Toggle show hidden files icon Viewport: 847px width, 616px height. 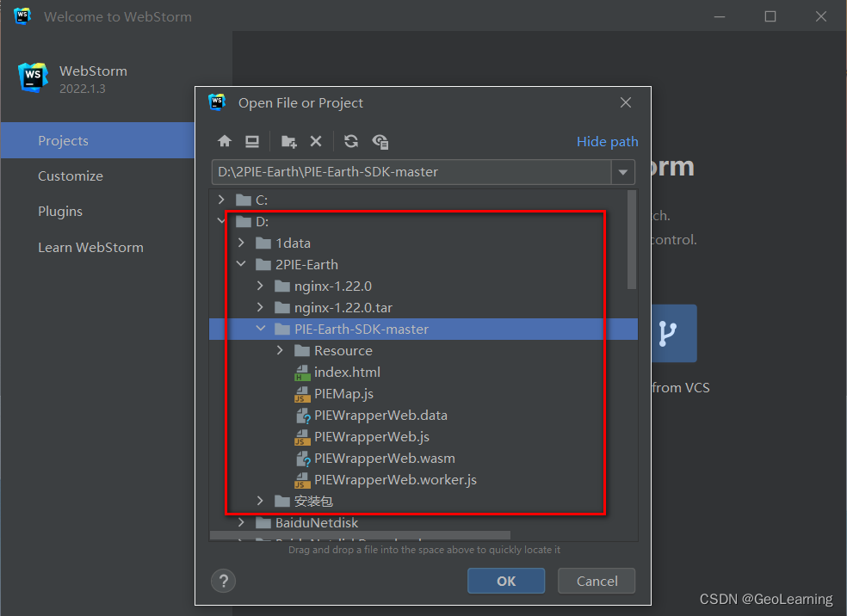click(380, 141)
